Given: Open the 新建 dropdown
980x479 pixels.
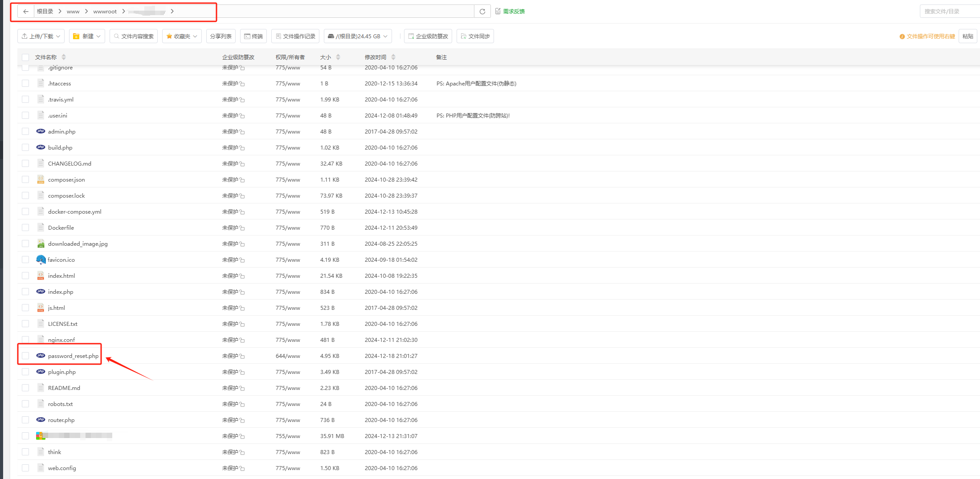Looking at the screenshot, I should (87, 37).
